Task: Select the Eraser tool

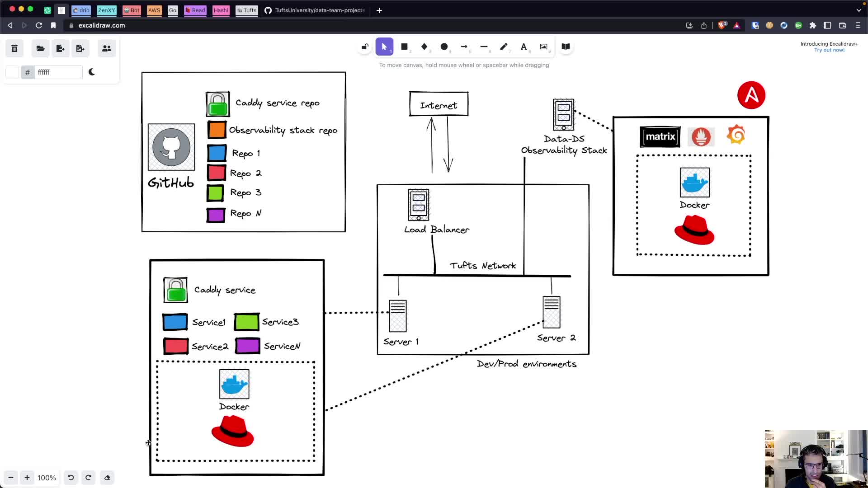Action: click(107, 478)
